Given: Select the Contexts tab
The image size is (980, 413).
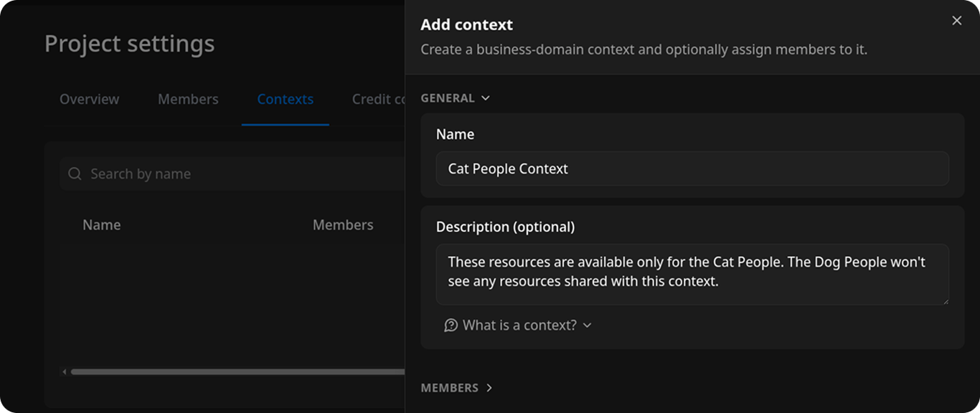Looking at the screenshot, I should point(286,100).
